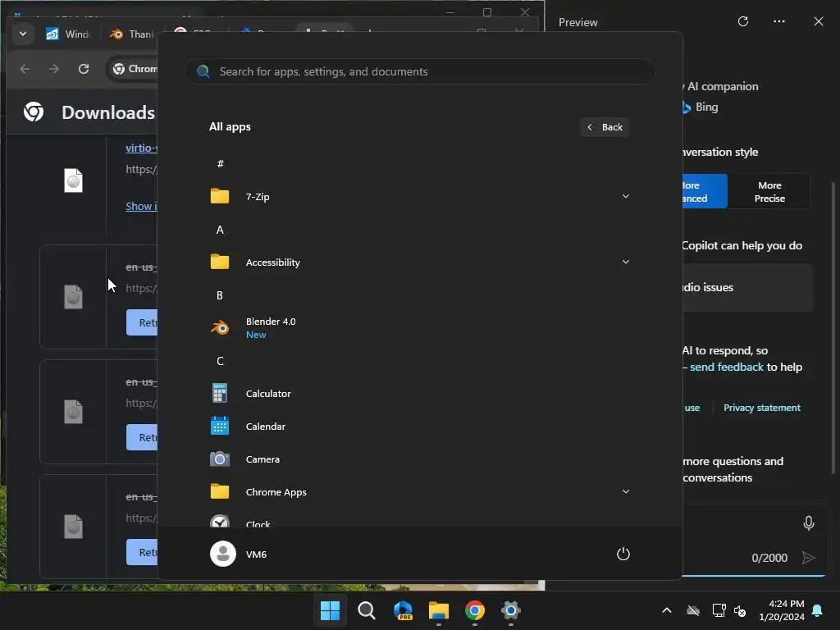Screen dimensions: 840x630
Task: Click the Copilot send message arrow
Action: click(808, 558)
